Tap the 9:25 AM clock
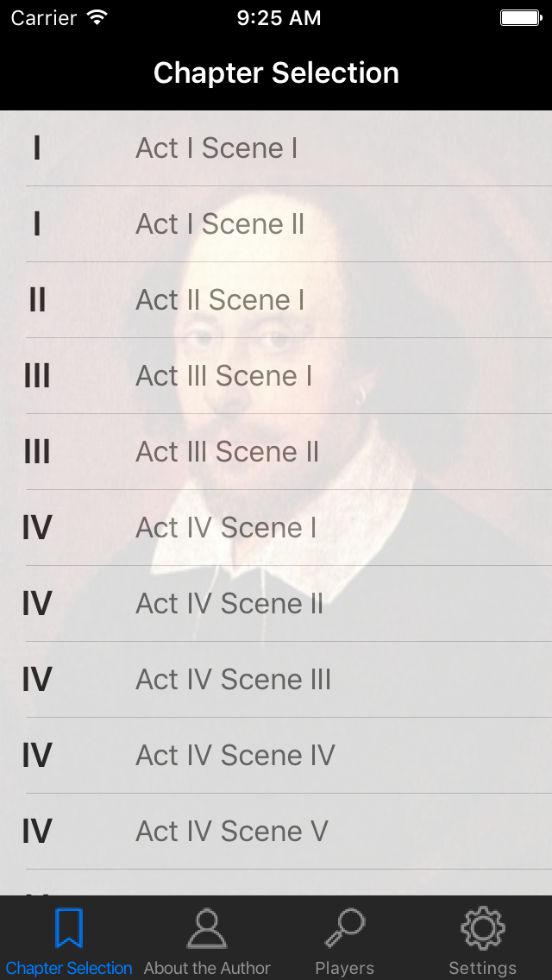552x980 pixels. click(279, 18)
